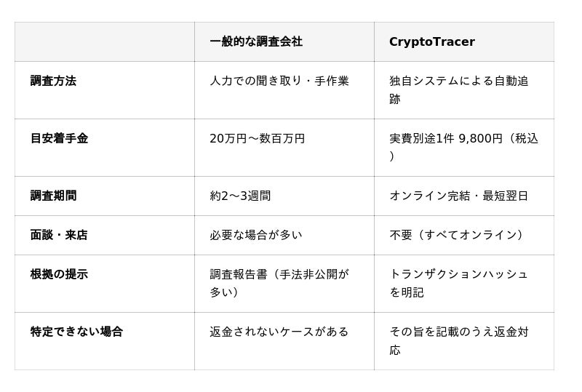
Task: Click the 調査方法 row label
Action: 53,81
